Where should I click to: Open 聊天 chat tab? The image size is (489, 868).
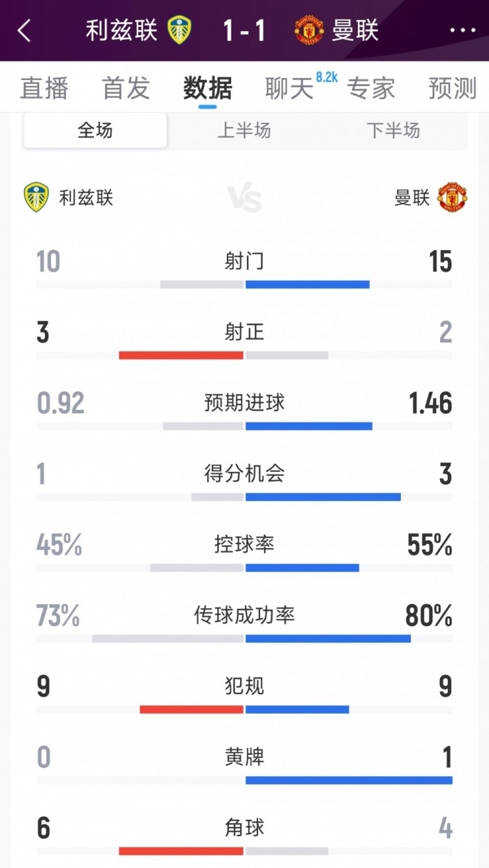pos(289,89)
